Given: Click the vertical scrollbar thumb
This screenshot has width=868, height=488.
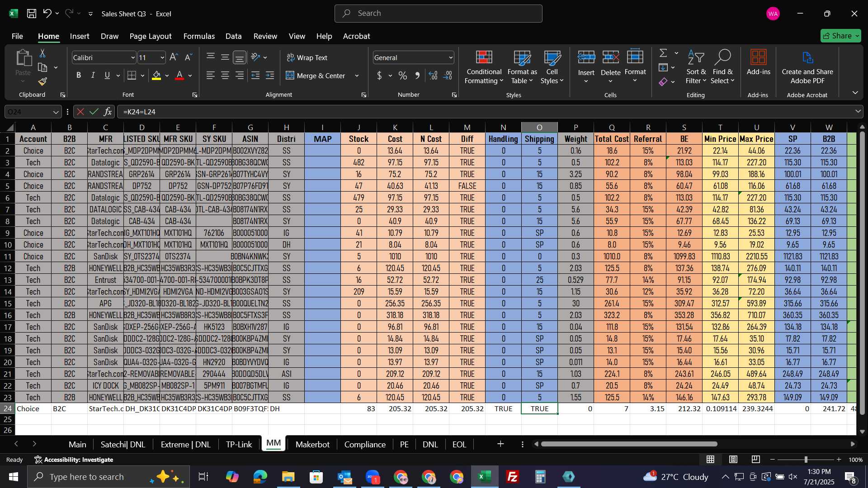Looking at the screenshot, I should pos(862,273).
